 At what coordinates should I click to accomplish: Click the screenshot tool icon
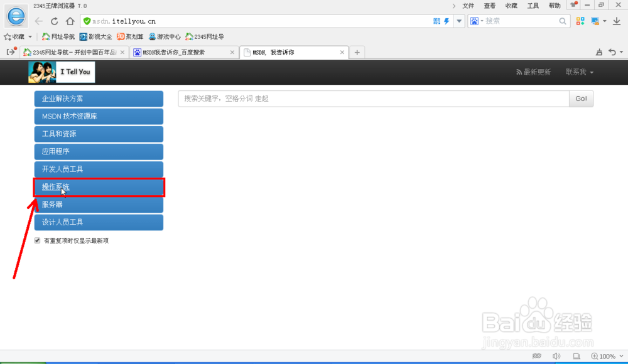click(x=595, y=21)
